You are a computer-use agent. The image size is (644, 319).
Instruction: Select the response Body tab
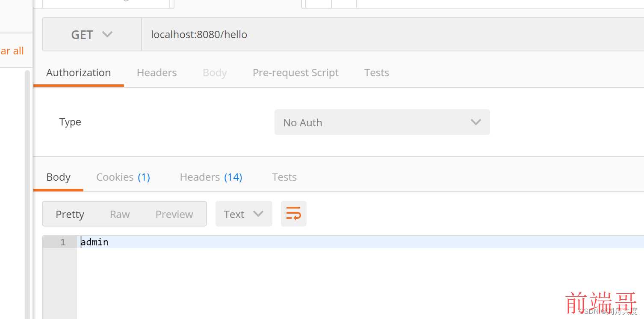58,177
